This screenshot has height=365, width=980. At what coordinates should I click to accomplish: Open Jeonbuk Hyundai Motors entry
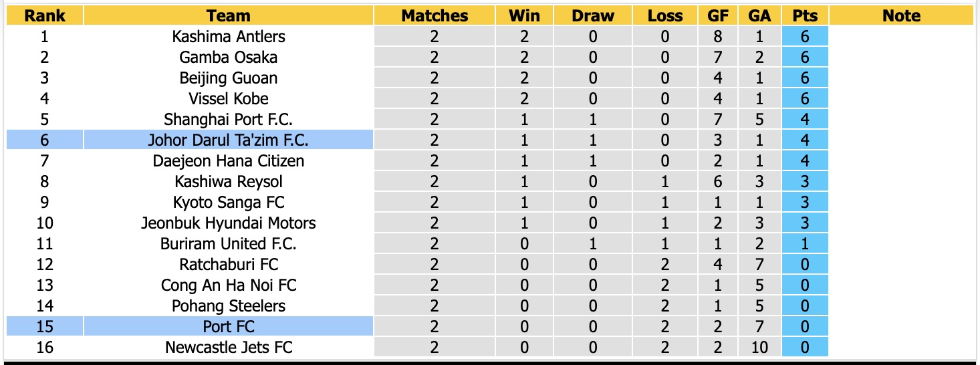(229, 223)
